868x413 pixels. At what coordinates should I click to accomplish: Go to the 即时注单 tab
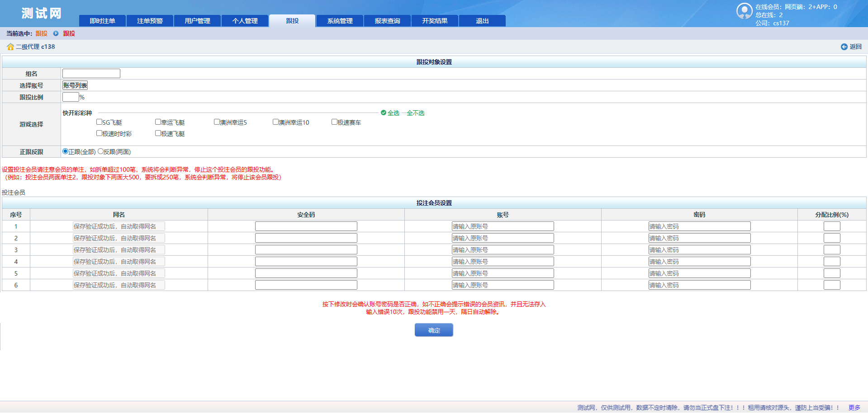(x=102, y=21)
